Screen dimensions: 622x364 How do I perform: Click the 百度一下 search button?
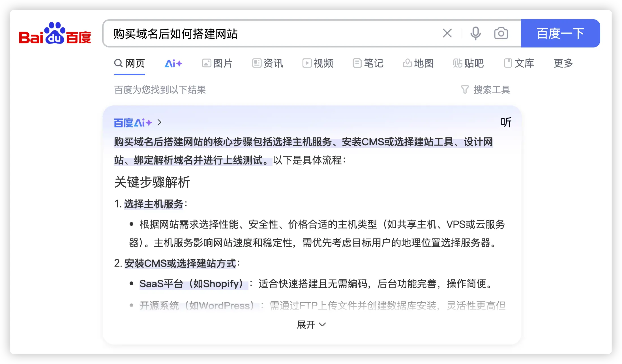pos(560,33)
